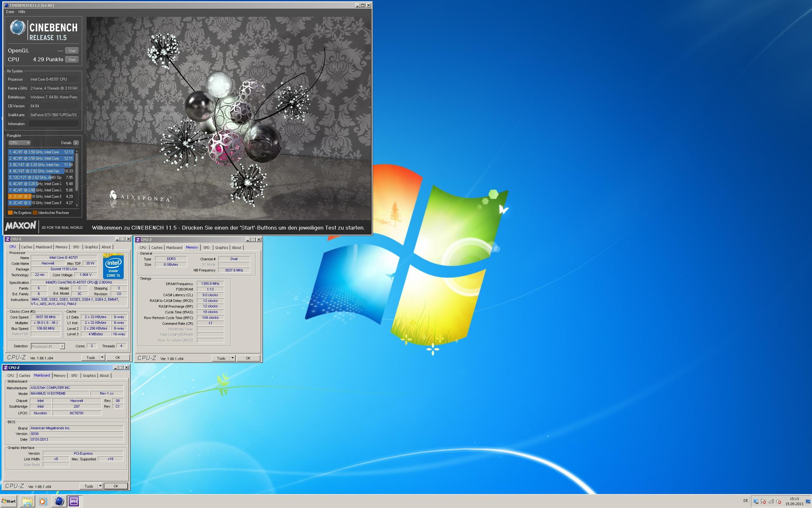Click the safely remove hardware tray icon

(756, 502)
